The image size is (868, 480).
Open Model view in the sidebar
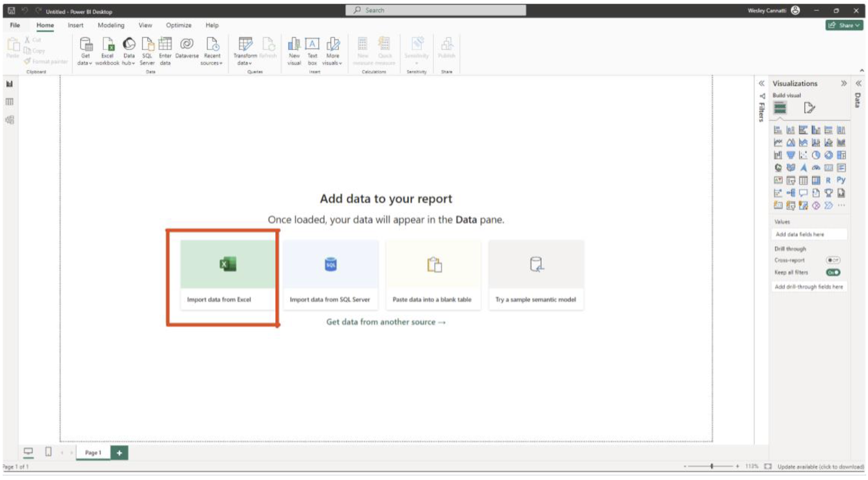(9, 120)
